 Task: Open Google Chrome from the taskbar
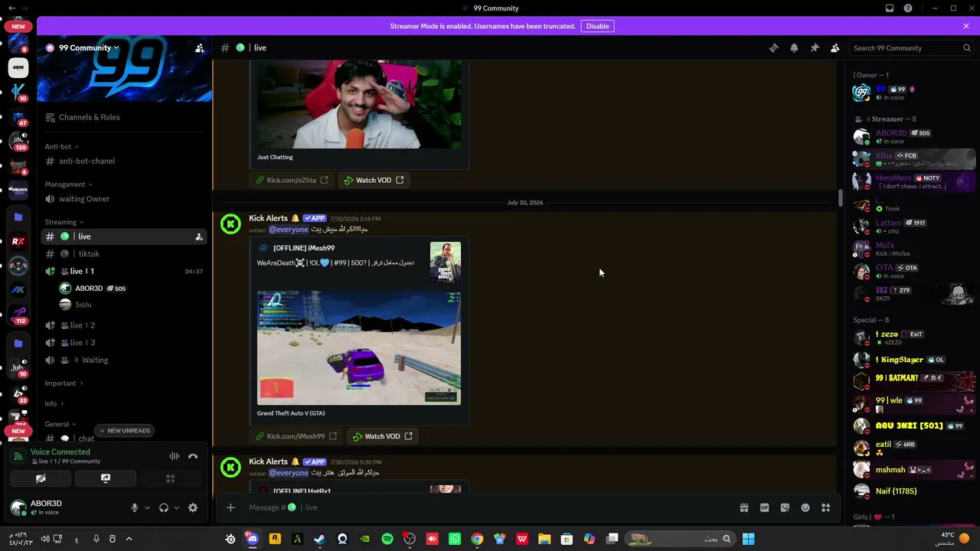477,539
